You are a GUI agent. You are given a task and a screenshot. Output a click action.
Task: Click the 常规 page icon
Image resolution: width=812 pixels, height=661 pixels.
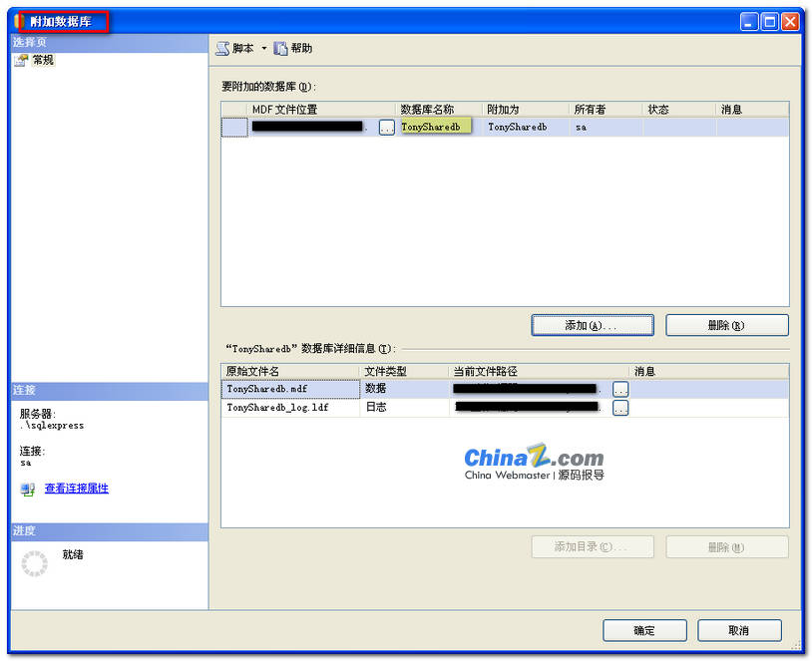pos(21,60)
